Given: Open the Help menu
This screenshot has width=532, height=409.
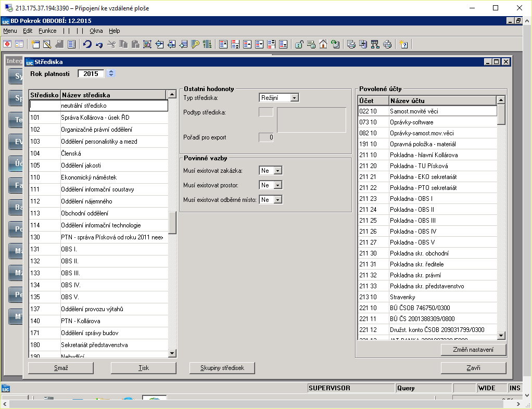Looking at the screenshot, I should pyautogui.click(x=115, y=31).
